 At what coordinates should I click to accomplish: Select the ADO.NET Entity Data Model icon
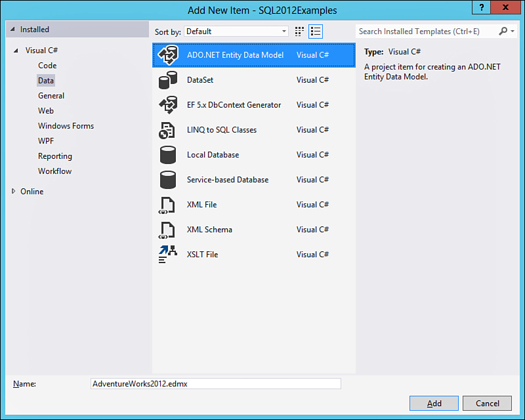tap(169, 55)
